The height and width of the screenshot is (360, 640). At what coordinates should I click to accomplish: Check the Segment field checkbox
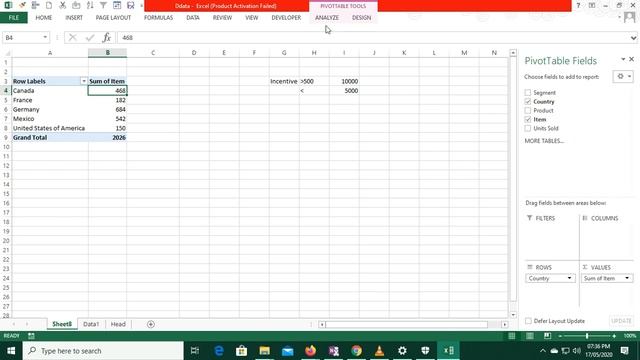tap(528, 93)
